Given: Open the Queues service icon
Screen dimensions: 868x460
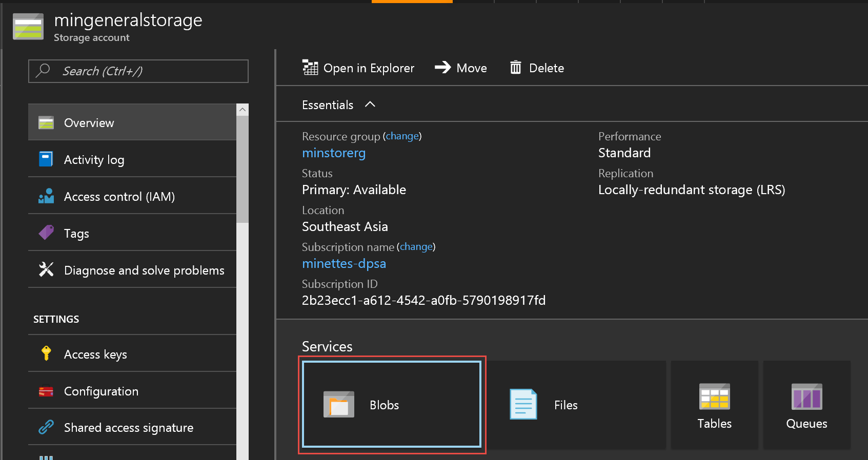Looking at the screenshot, I should [806, 397].
